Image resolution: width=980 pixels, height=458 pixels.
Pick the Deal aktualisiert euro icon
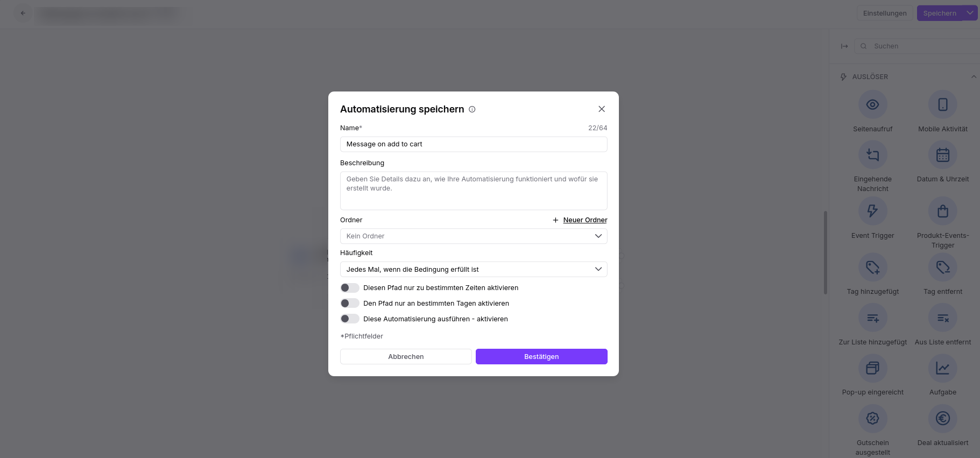click(942, 418)
